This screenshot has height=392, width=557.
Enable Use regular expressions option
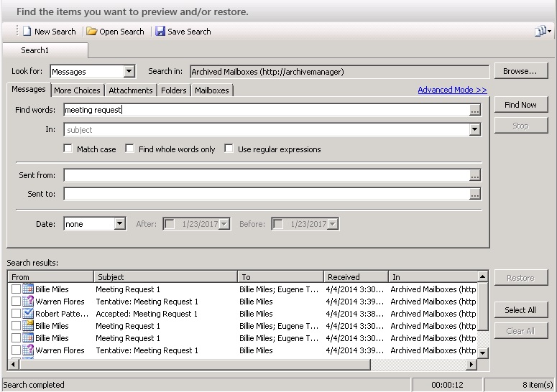coord(229,149)
